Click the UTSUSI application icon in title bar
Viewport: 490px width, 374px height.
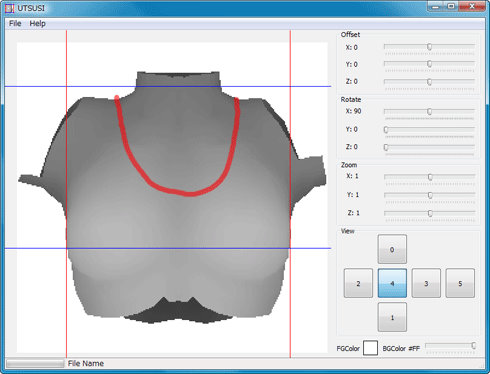pyautogui.click(x=9, y=8)
